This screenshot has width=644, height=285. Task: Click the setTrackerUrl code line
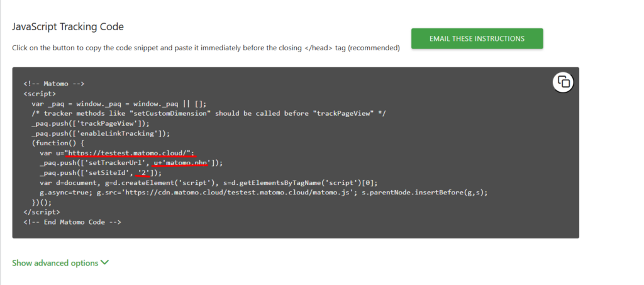pos(131,163)
